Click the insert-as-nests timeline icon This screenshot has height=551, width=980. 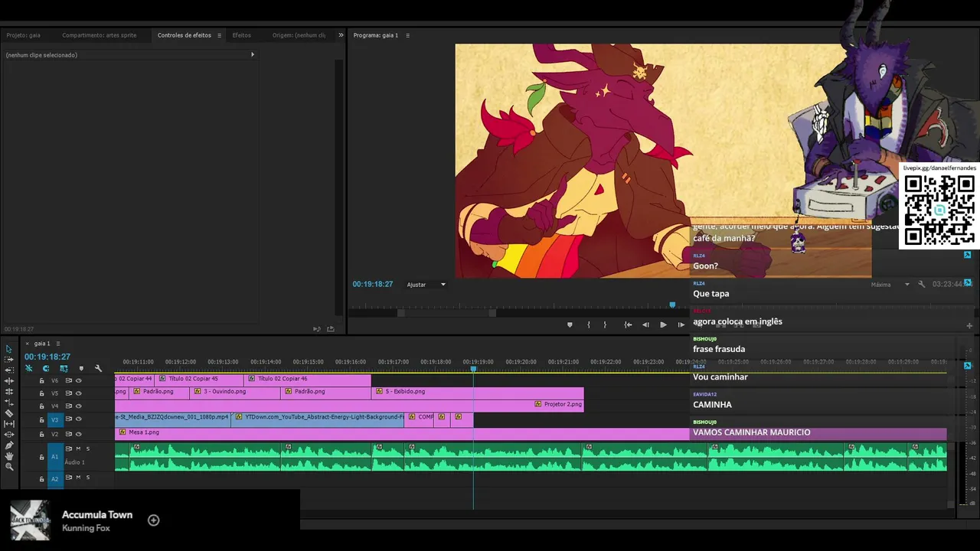29,368
